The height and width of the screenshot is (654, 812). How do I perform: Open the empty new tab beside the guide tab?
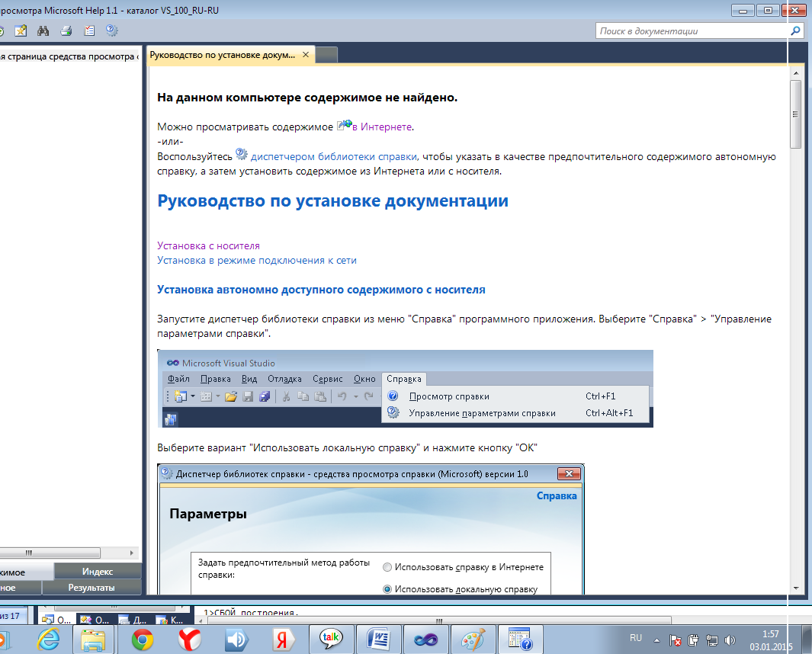[326, 55]
